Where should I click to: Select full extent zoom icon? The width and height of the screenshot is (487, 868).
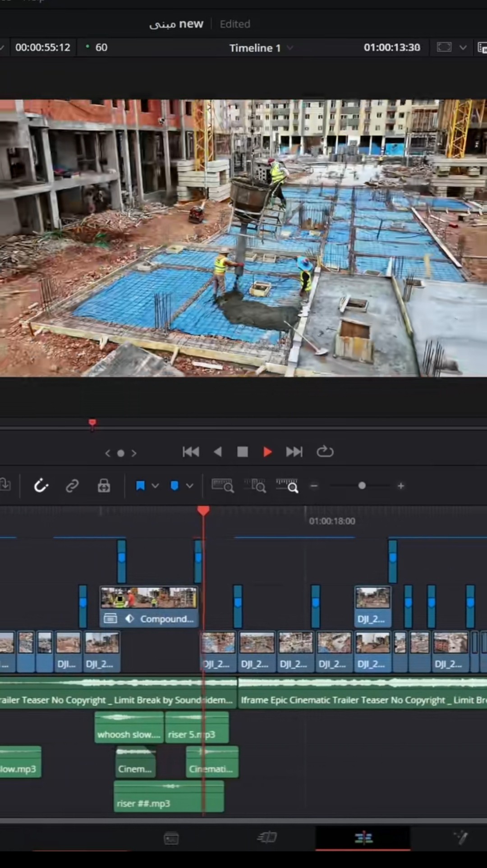223,486
